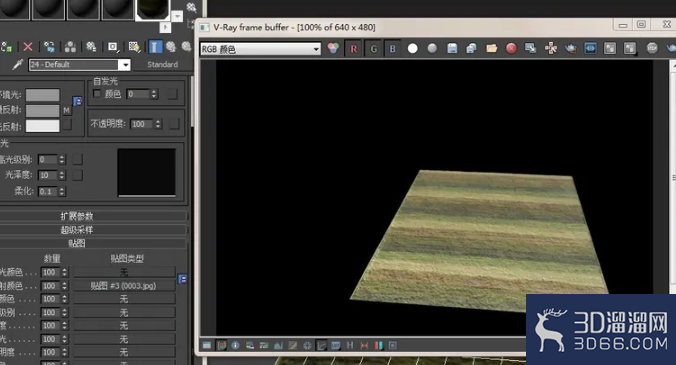
Task: Click the Load image folder icon
Action: [x=491, y=48]
